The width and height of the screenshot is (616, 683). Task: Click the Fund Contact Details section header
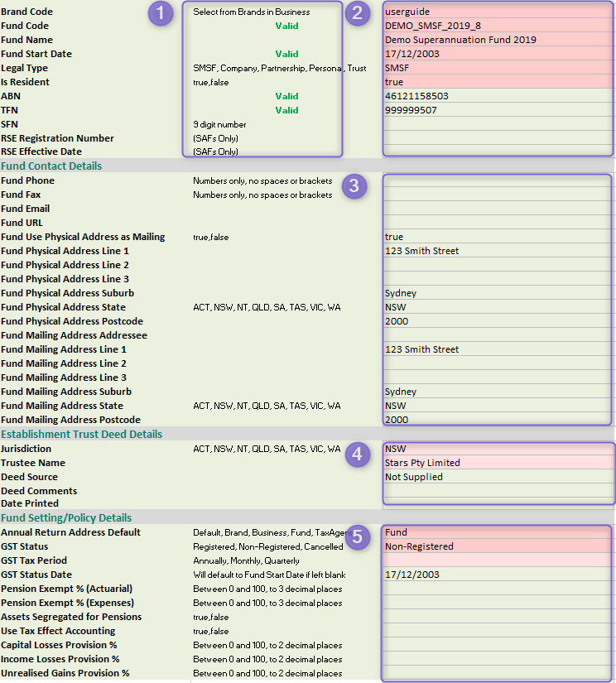[x=51, y=166]
